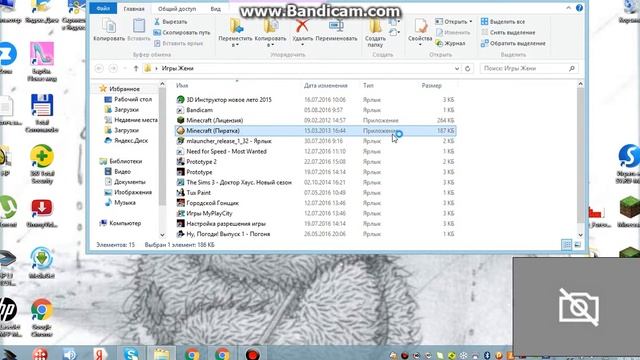The width and height of the screenshot is (640, 360).
Task: Refresh the Игры Жени folder
Action: (x=468, y=69)
